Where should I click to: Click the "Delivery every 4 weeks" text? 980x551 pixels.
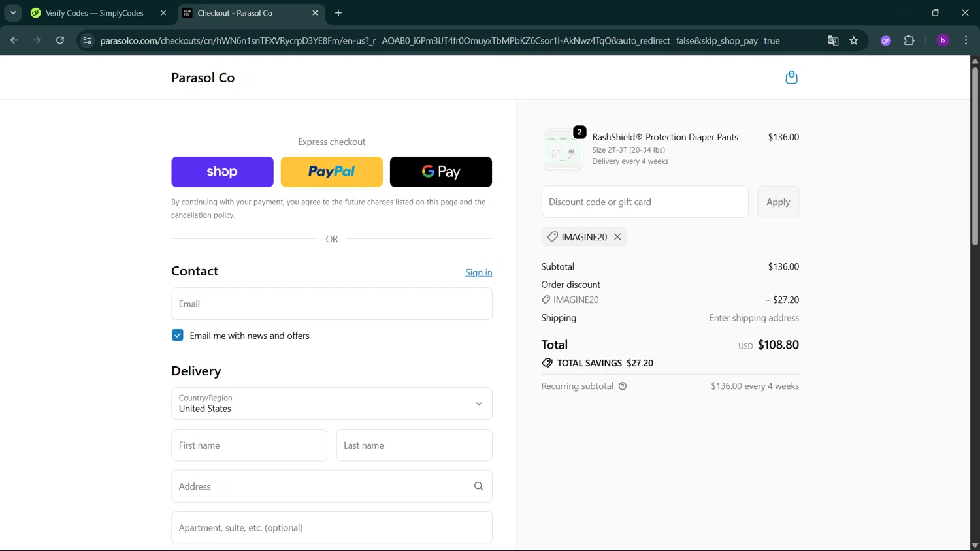(630, 161)
